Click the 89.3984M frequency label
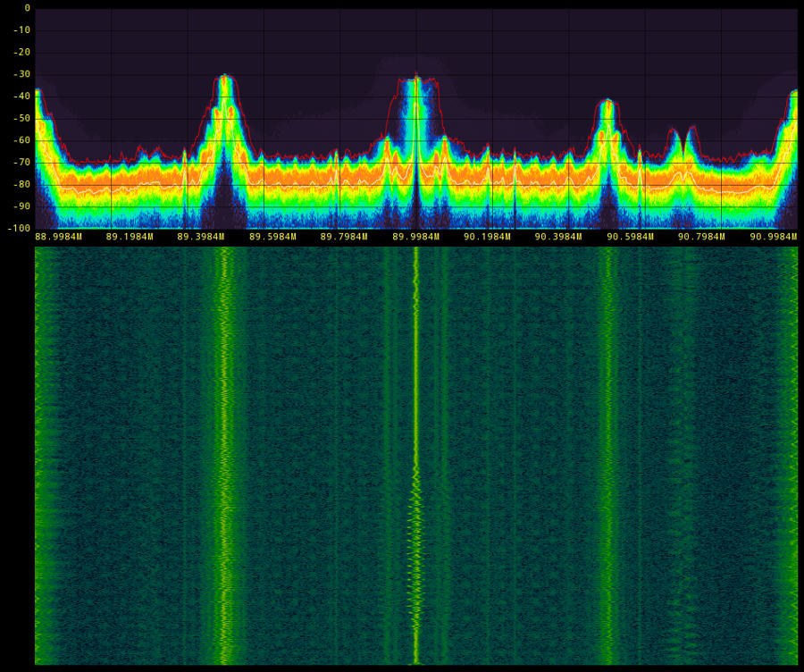This screenshot has height=672, width=804. coord(201,237)
